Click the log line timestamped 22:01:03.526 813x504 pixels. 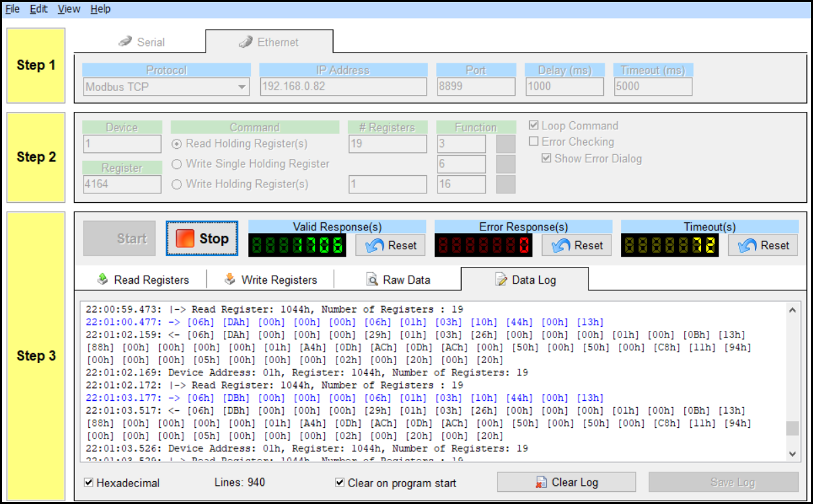pyautogui.click(x=307, y=449)
